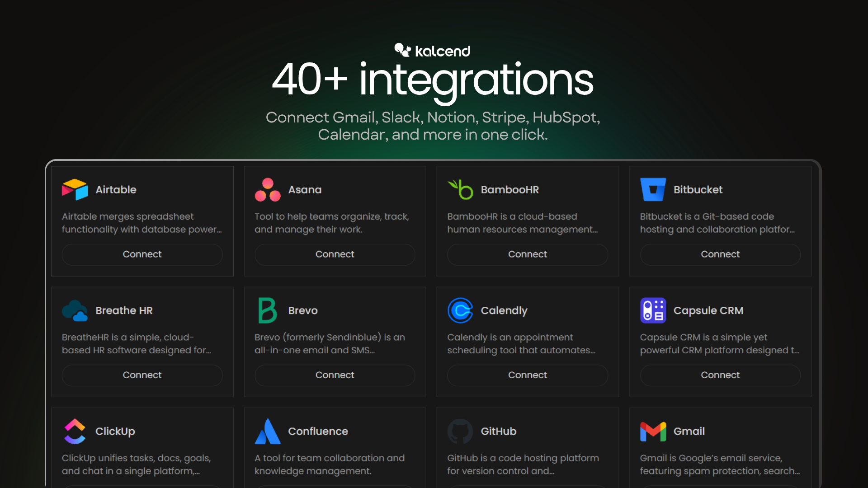
Task: Click the Capsule CRM card title
Action: pyautogui.click(x=708, y=310)
